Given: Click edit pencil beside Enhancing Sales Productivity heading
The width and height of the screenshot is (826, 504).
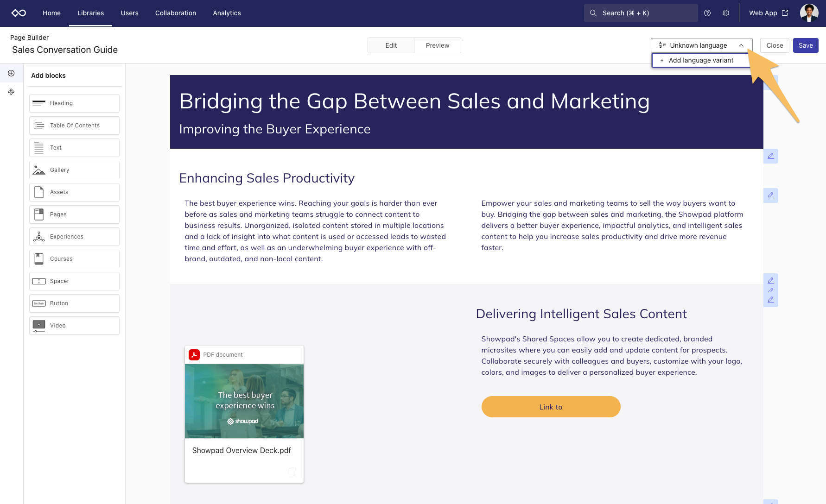Looking at the screenshot, I should pyautogui.click(x=770, y=156).
